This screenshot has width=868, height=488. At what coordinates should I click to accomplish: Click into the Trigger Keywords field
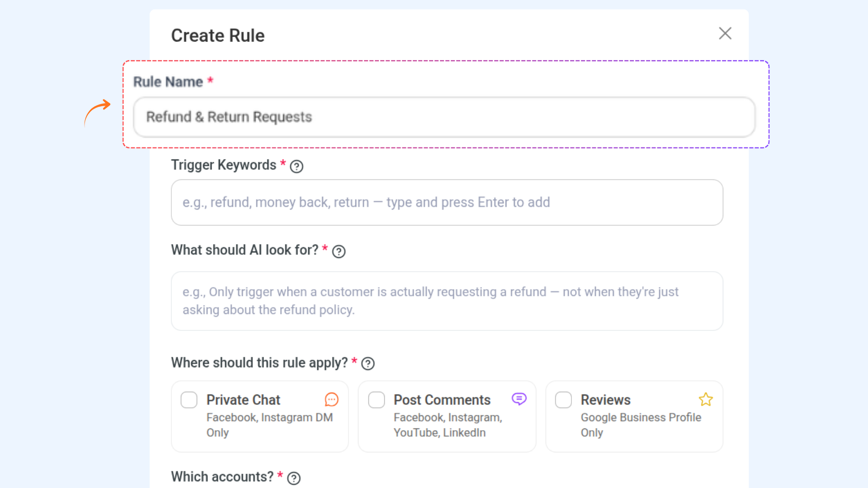(x=447, y=202)
